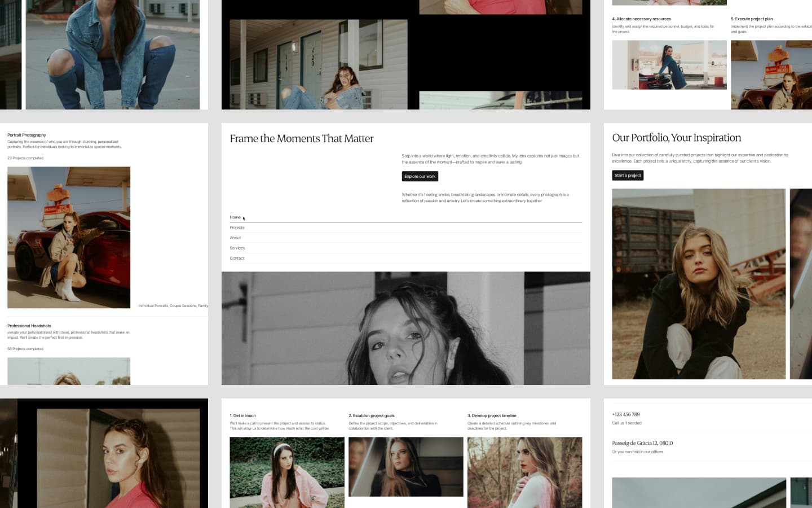
Task: Click the red car portrait photo
Action: [69, 237]
